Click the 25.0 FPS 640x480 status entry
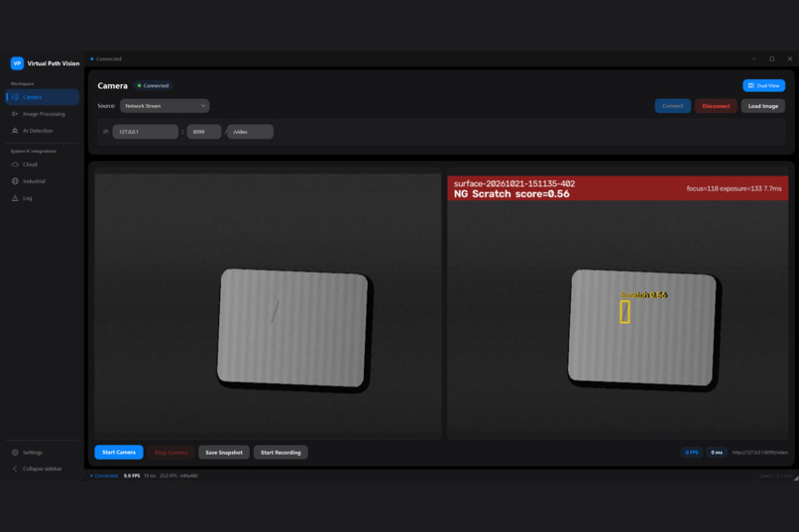The width and height of the screenshot is (799, 532). point(178,476)
